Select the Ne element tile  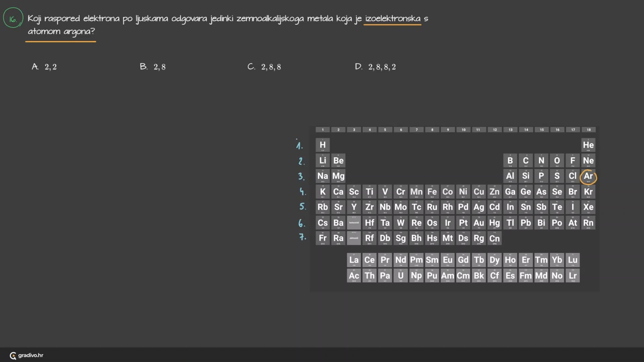588,161
